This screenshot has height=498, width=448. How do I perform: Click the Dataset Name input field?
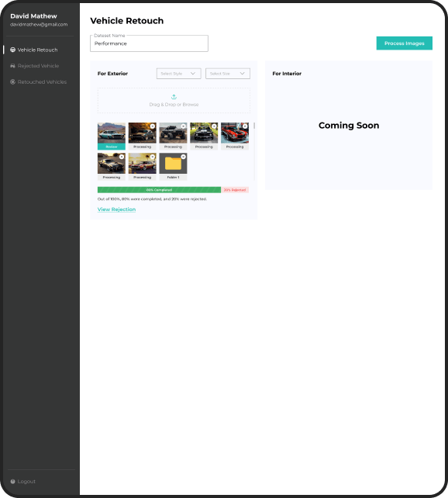[149, 43]
